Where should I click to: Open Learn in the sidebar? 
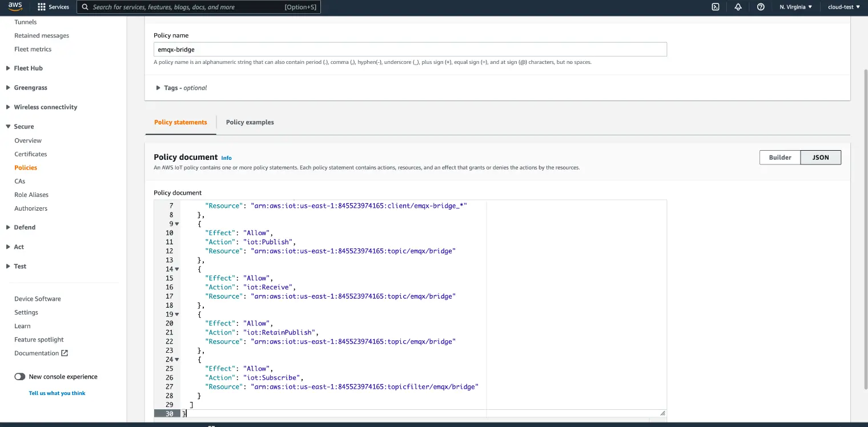(23, 326)
